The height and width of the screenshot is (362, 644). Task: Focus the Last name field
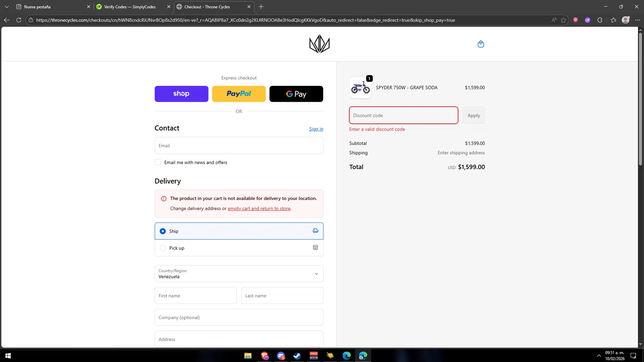tap(282, 295)
